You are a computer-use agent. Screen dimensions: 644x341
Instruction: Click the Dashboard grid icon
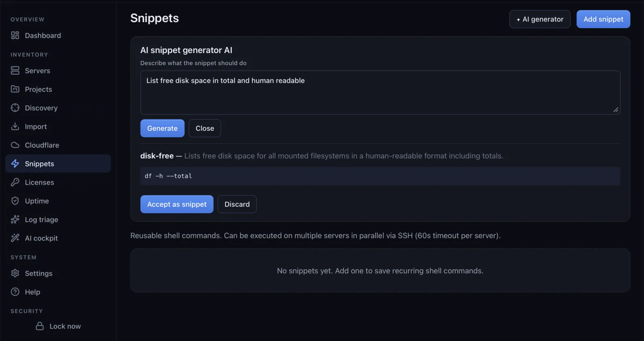15,35
